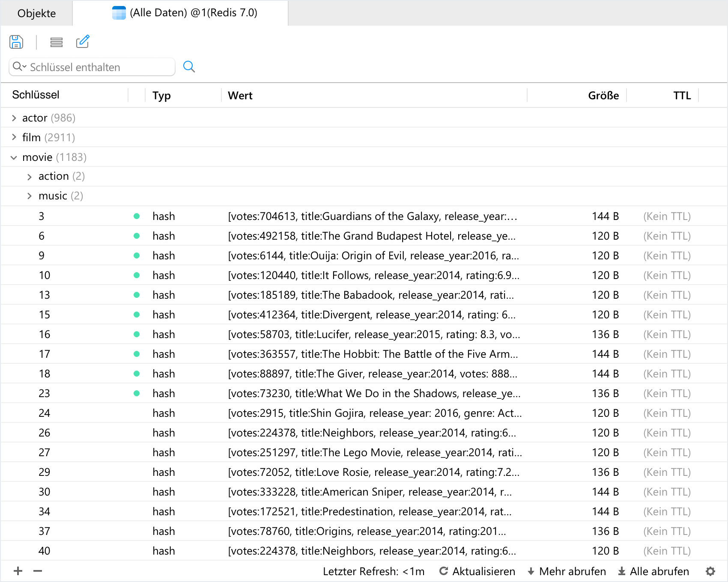Click green status dot for key 23
The width and height of the screenshot is (728, 582).
137,393
